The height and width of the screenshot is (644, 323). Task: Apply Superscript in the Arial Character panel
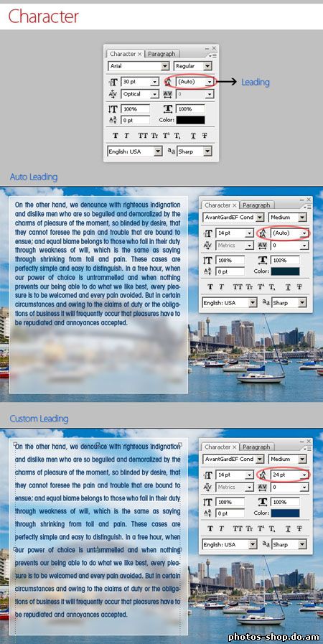coord(167,136)
